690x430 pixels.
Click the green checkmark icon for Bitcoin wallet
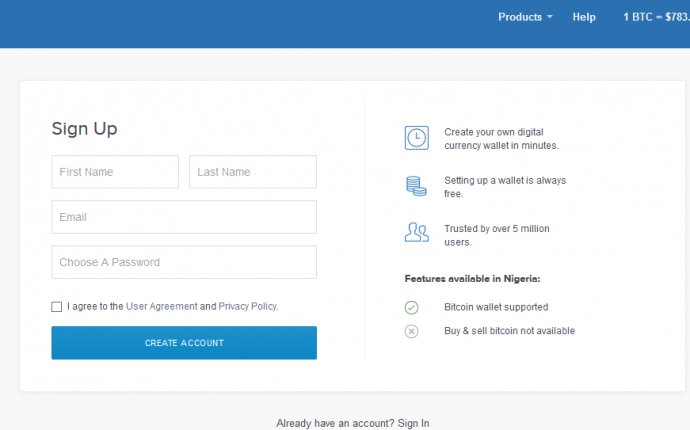[411, 307]
